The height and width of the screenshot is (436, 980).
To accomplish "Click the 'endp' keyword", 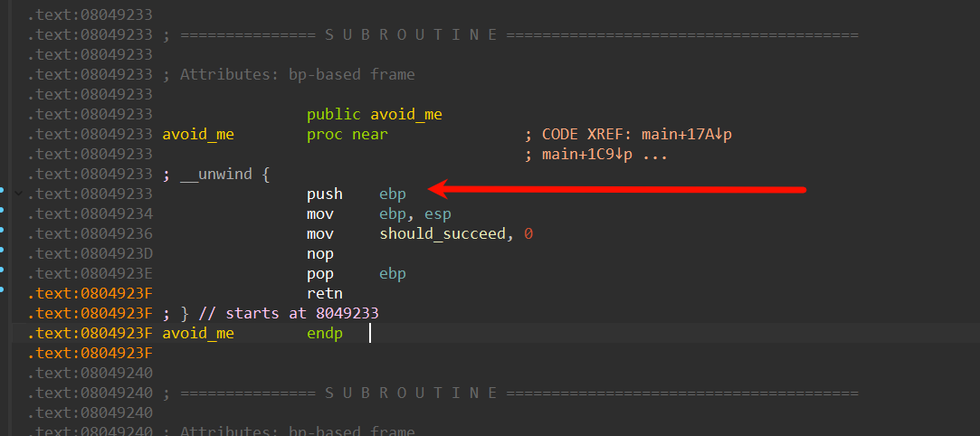I will coord(325,334).
